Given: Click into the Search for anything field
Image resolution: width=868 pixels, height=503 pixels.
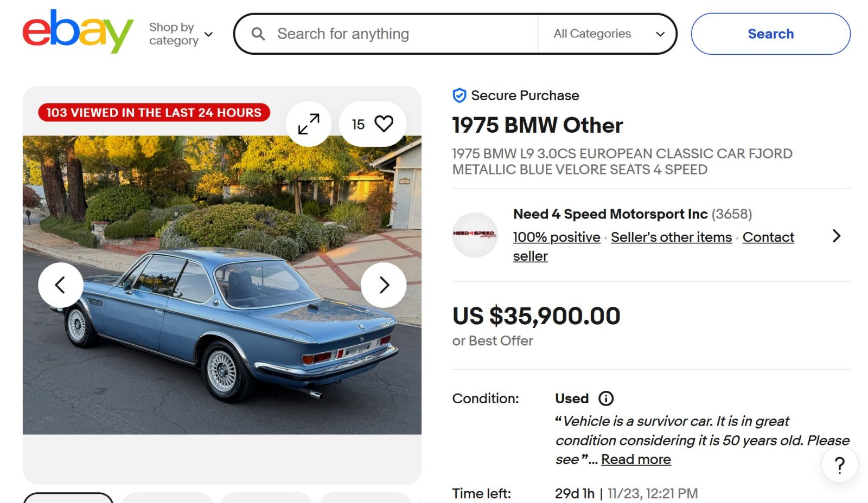Looking at the screenshot, I should 401,34.
